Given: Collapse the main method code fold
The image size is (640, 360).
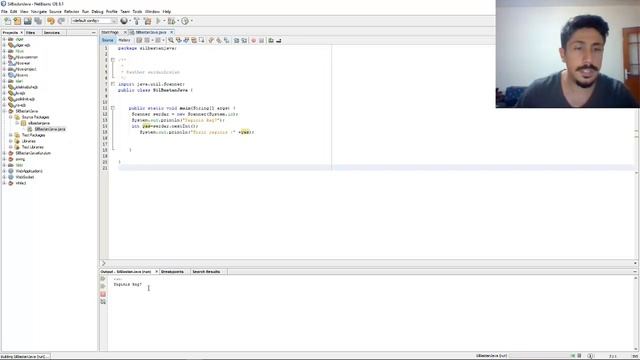Looking at the screenshot, I should tap(113, 108).
